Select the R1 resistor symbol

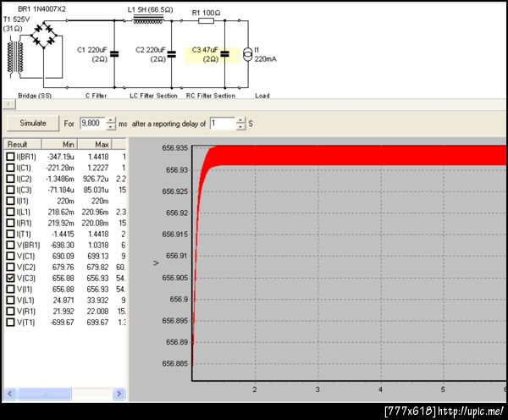click(x=206, y=21)
